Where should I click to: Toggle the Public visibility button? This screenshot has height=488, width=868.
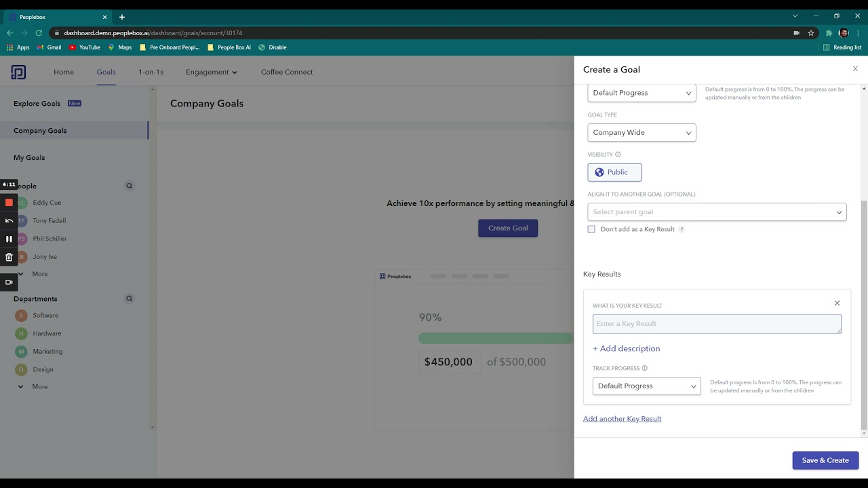click(x=614, y=172)
